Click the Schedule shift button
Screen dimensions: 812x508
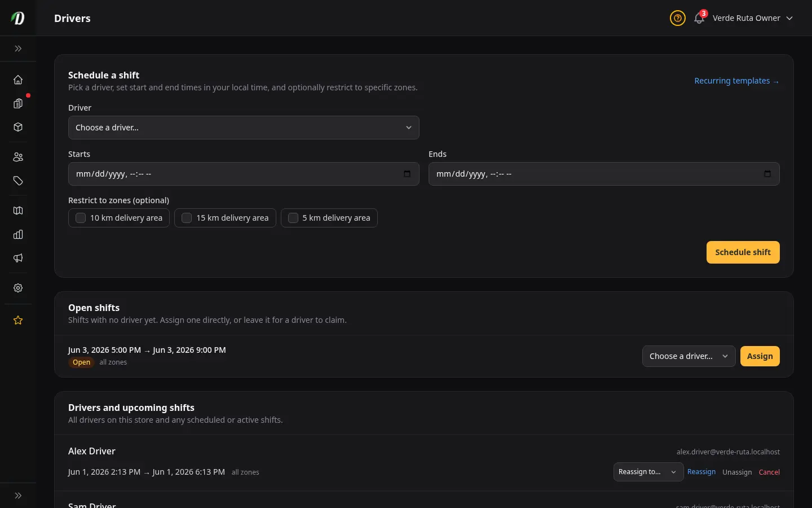[743, 252]
